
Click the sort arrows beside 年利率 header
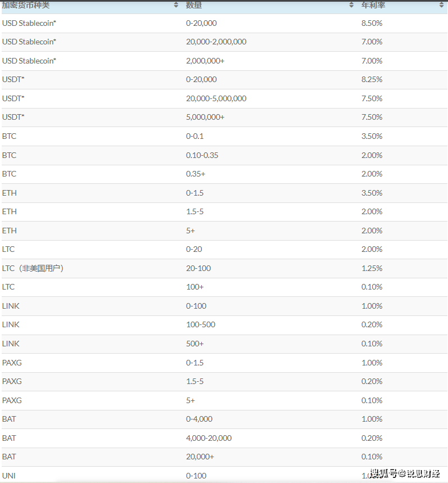pos(441,5)
